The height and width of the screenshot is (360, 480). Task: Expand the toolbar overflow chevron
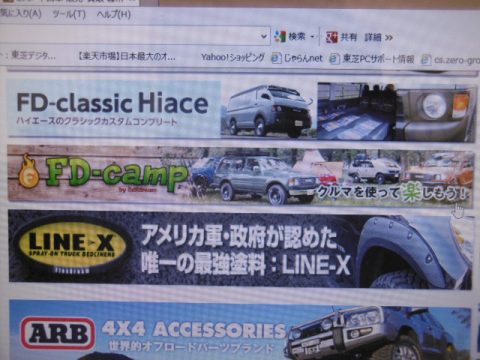click(389, 38)
